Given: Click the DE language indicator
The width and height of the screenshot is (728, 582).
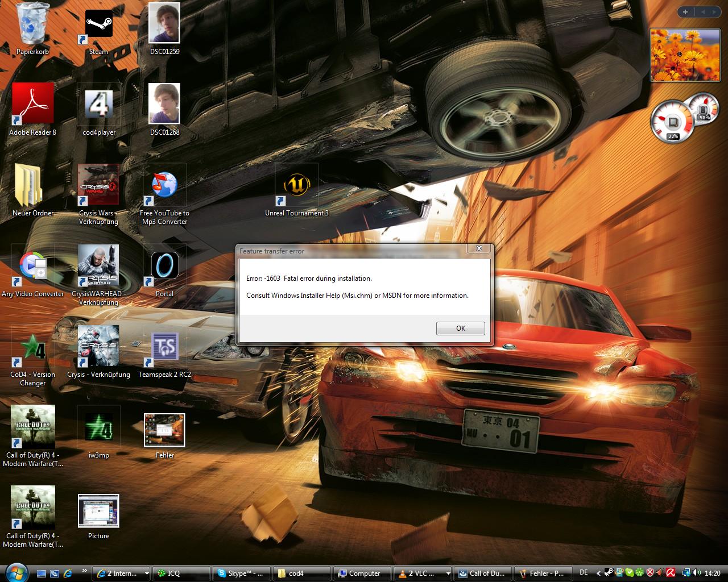Looking at the screenshot, I should coord(584,573).
